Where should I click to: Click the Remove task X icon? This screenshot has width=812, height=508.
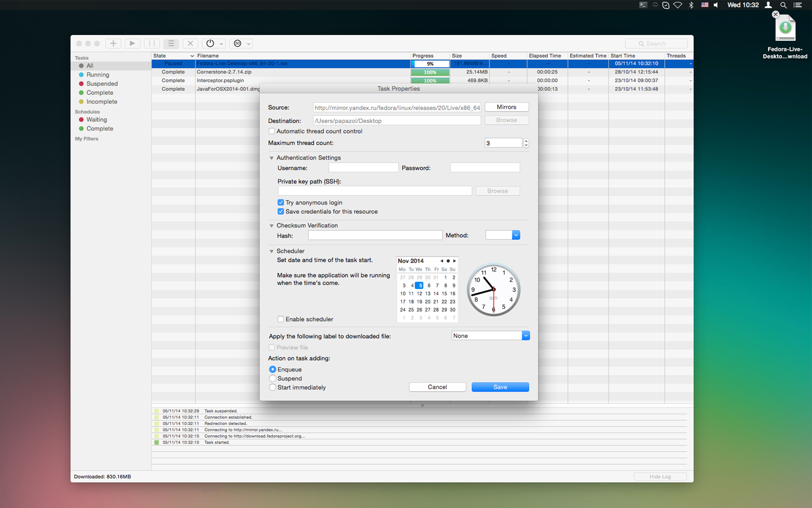point(190,43)
